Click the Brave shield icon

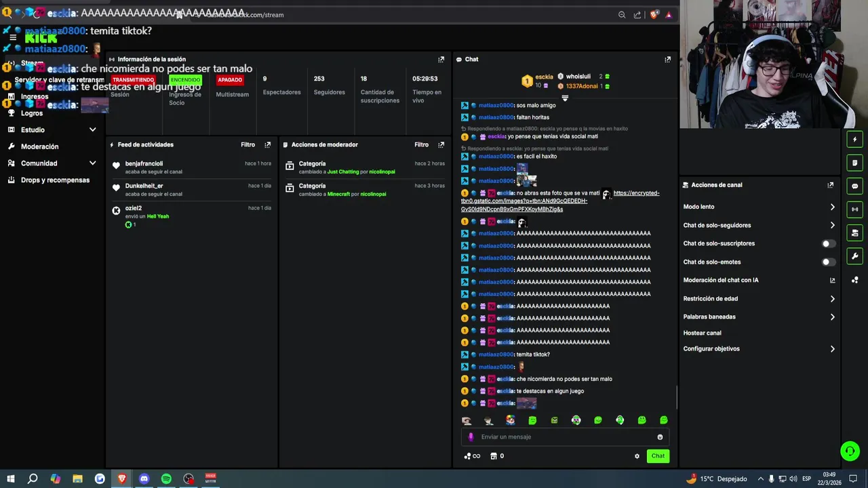point(654,15)
